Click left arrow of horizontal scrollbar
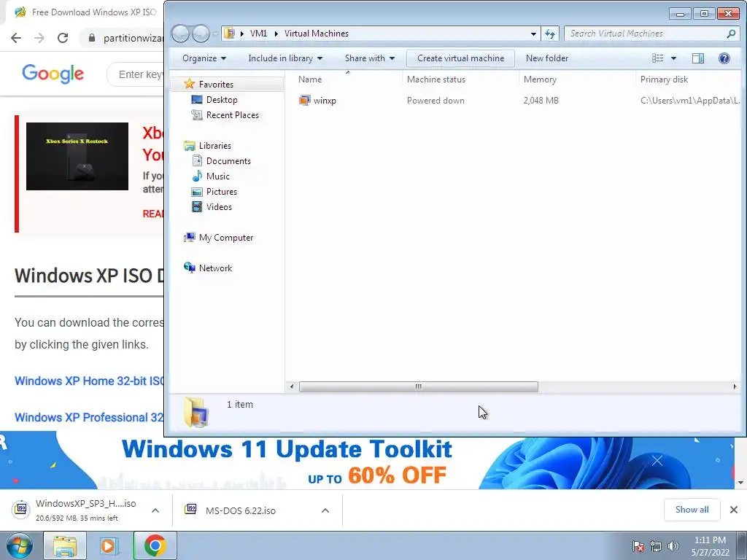 tap(292, 386)
